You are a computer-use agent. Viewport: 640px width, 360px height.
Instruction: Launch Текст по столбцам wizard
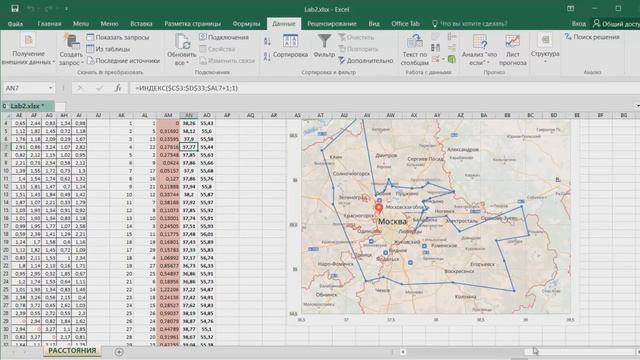pyautogui.click(x=415, y=50)
